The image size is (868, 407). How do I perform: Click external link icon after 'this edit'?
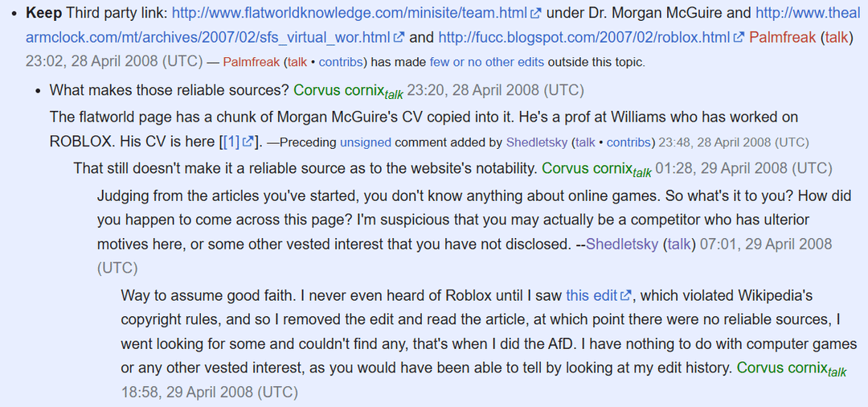tap(627, 296)
